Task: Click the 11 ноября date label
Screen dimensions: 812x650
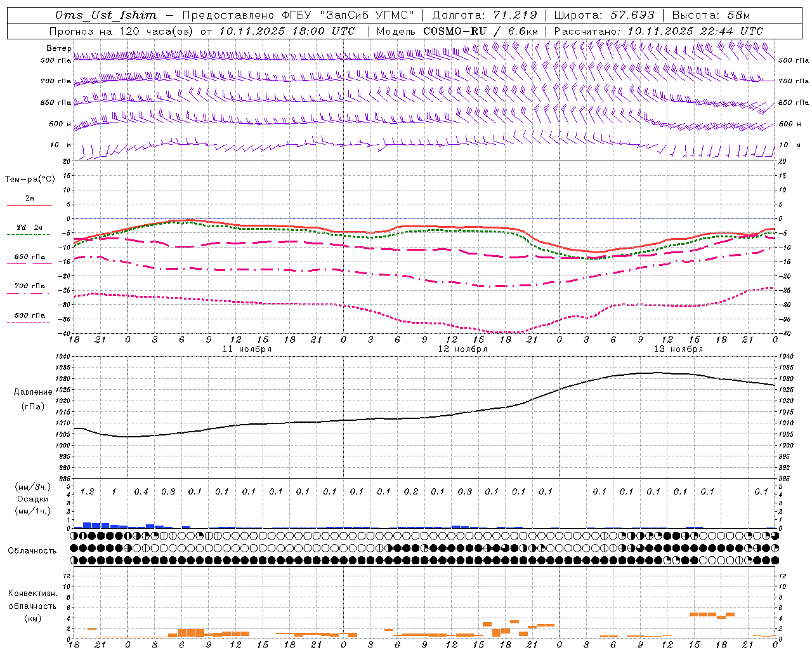Action: click(247, 349)
